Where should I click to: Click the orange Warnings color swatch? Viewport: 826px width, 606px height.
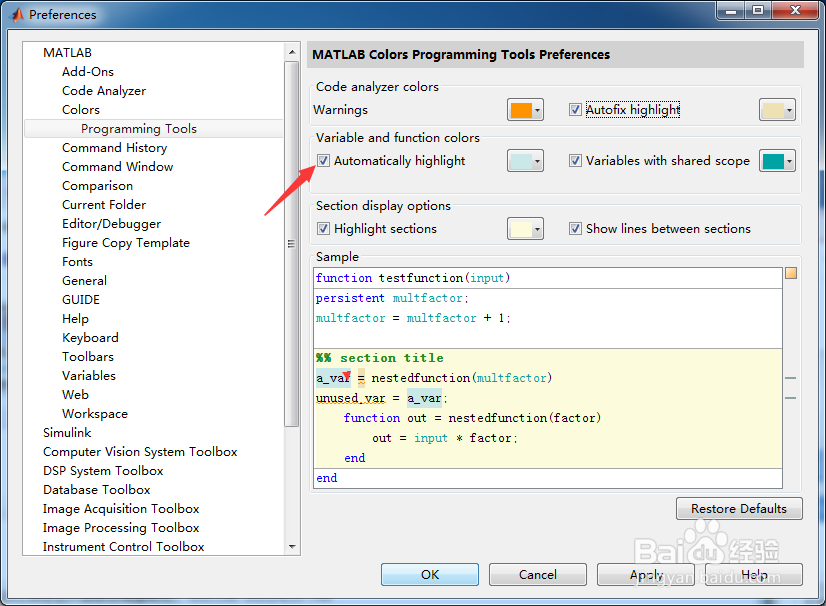point(521,110)
